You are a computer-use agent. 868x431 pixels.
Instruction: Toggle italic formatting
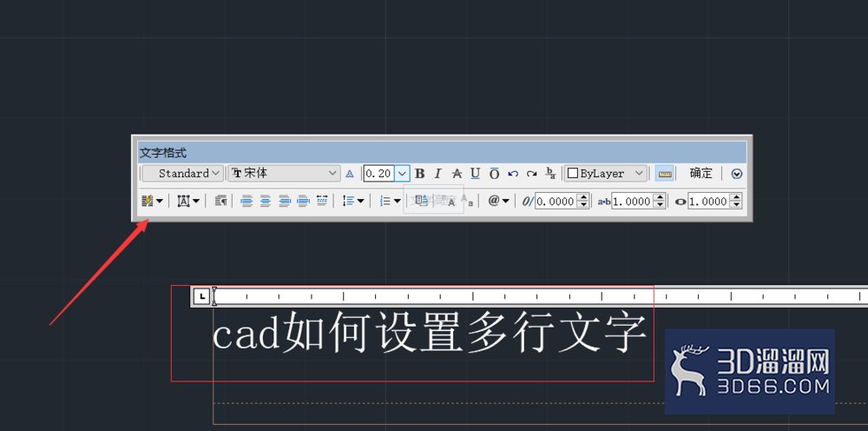(x=437, y=174)
